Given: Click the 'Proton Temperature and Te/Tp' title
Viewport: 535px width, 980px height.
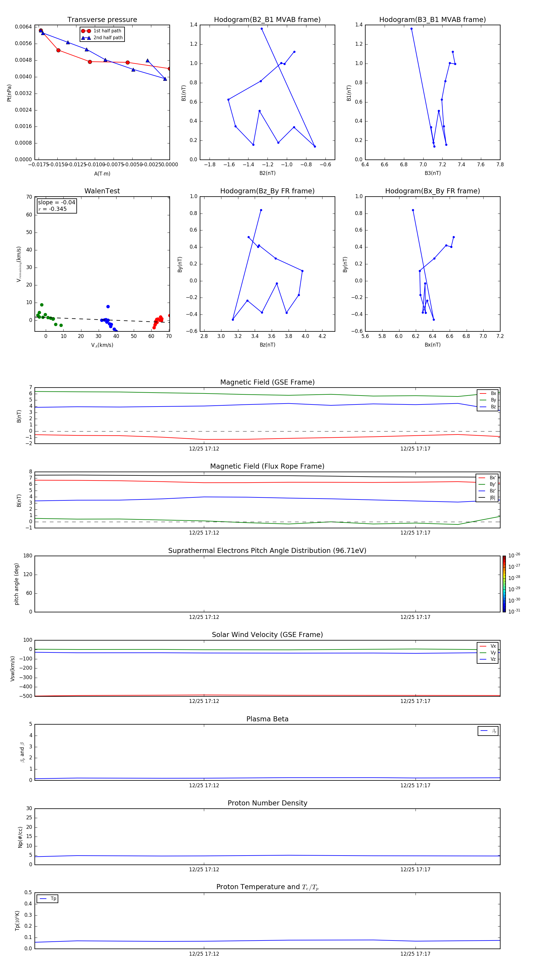Looking at the screenshot, I should tap(267, 887).
